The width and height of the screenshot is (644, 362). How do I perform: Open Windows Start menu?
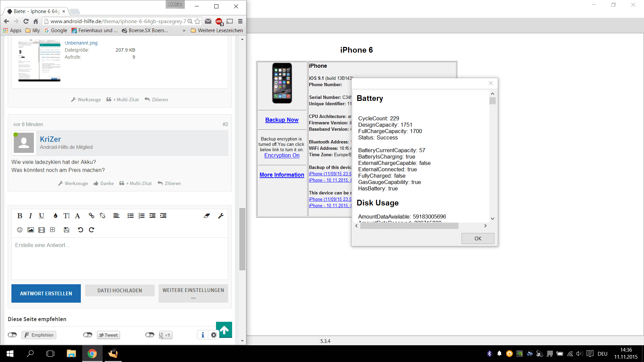(x=10, y=354)
